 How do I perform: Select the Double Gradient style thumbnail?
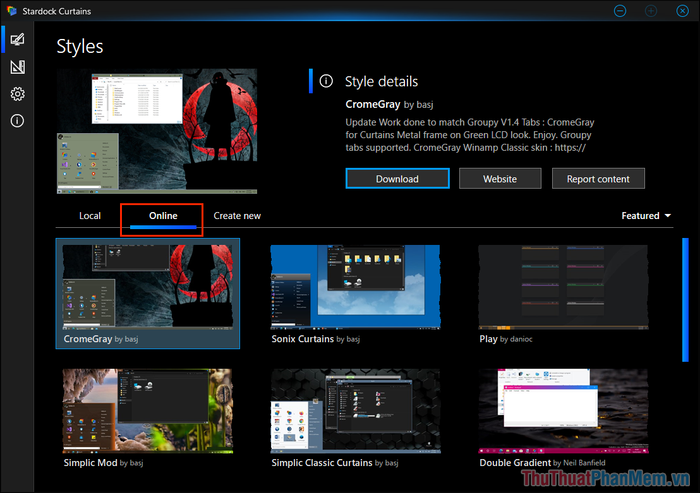563,411
